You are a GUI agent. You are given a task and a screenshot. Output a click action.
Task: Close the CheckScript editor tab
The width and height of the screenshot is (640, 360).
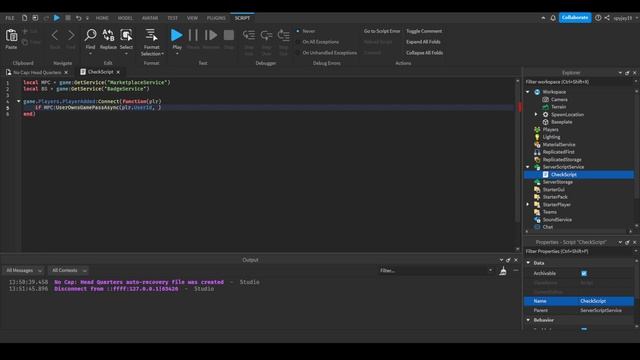pos(118,72)
